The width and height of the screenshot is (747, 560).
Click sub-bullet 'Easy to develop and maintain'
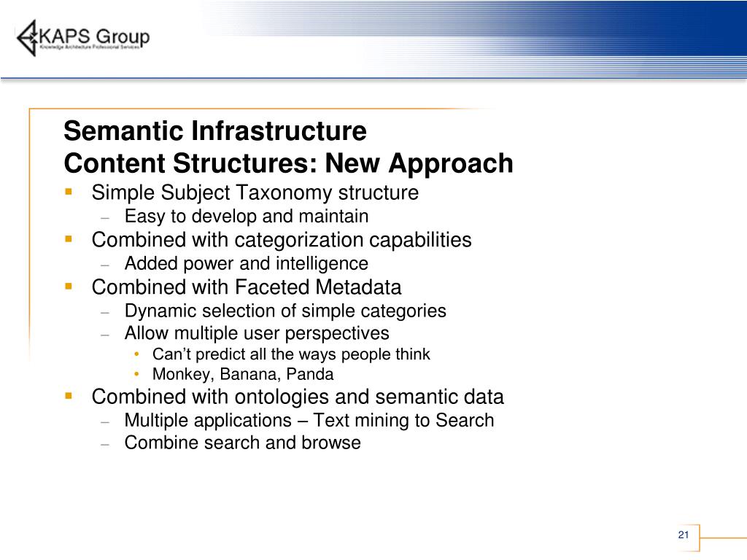tap(247, 216)
